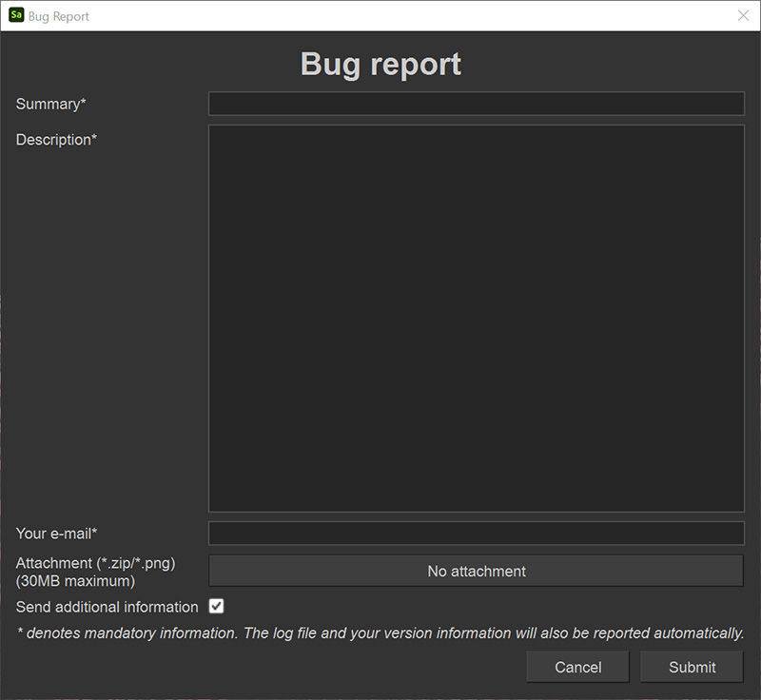Click the mandatory information footnote text
Image resolution: width=761 pixels, height=700 pixels.
coord(380,633)
